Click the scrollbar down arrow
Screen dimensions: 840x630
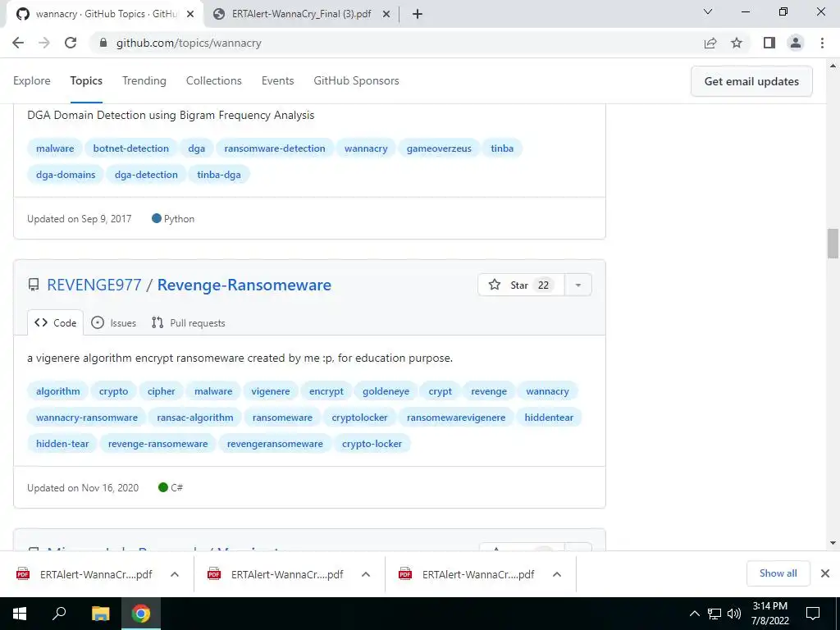(x=833, y=543)
